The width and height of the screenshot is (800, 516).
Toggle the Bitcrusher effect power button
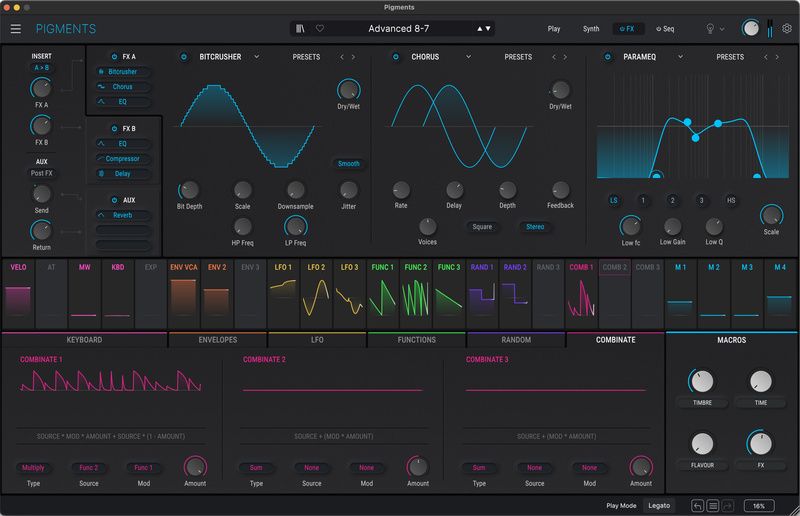click(x=184, y=57)
